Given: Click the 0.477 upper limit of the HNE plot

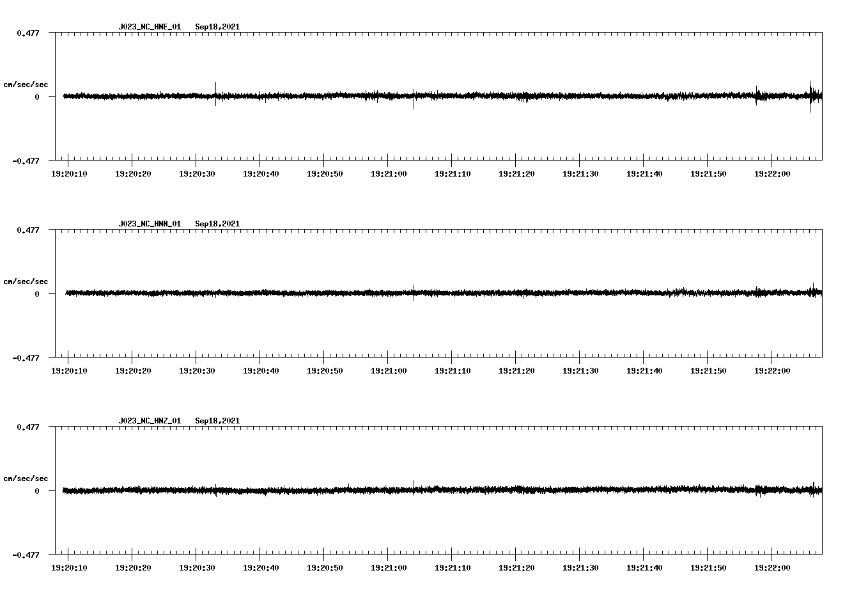Looking at the screenshot, I should [27, 33].
